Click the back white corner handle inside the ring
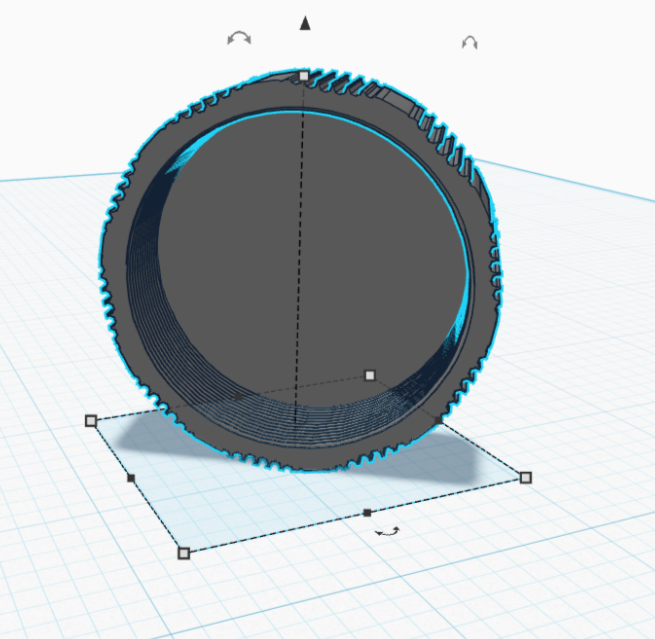 370,375
